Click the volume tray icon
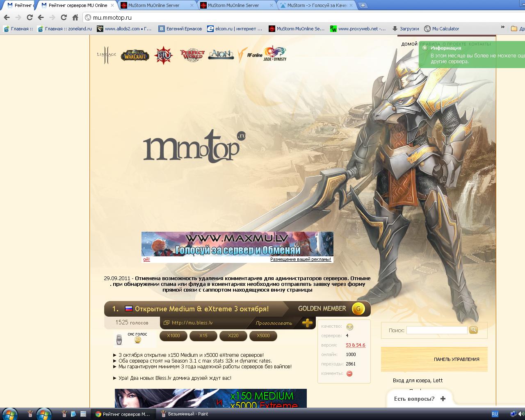The height and width of the screenshot is (420, 525). (521, 414)
